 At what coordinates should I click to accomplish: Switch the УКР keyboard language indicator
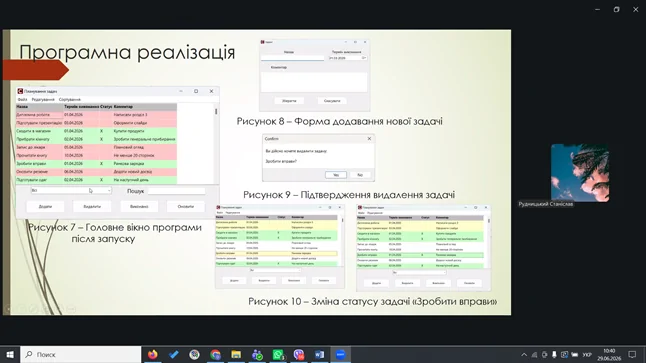point(587,355)
